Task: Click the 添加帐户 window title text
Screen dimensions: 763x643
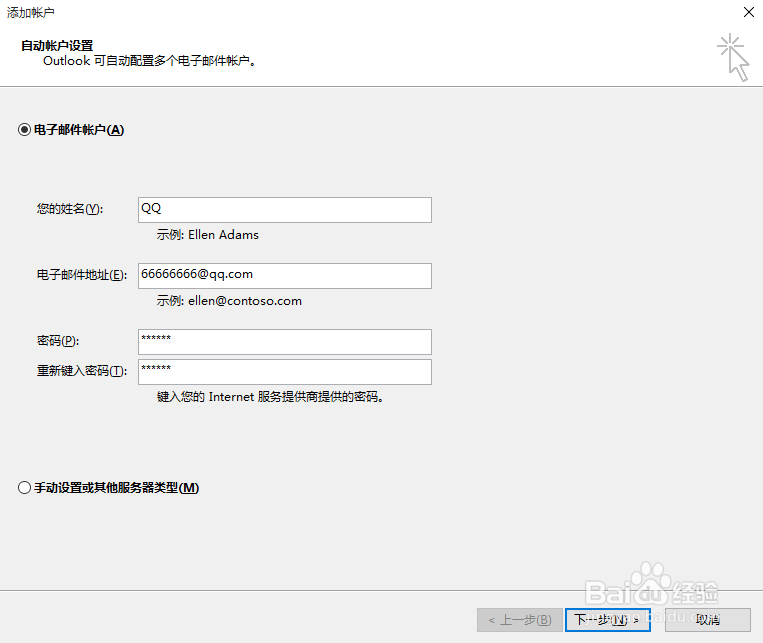Action: (30, 13)
